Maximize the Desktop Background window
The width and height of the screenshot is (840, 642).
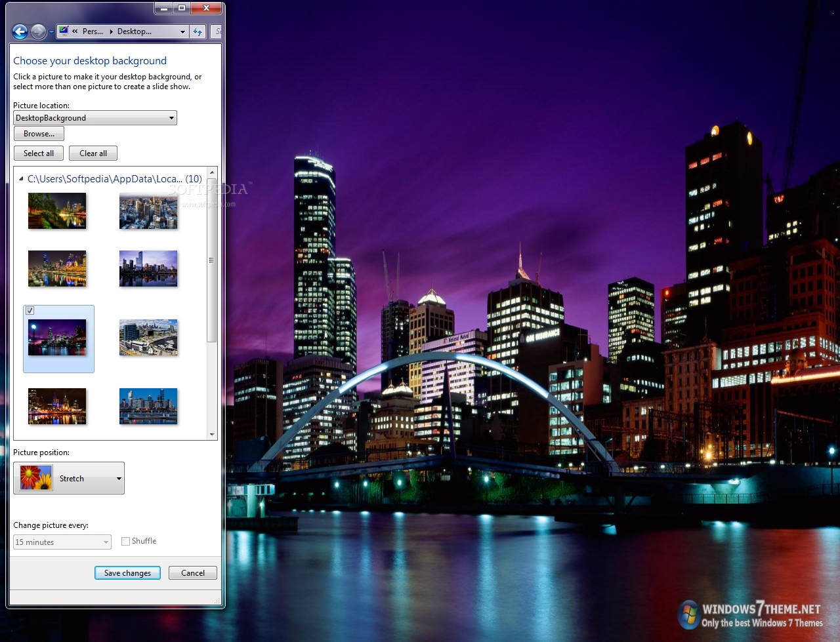[182, 9]
